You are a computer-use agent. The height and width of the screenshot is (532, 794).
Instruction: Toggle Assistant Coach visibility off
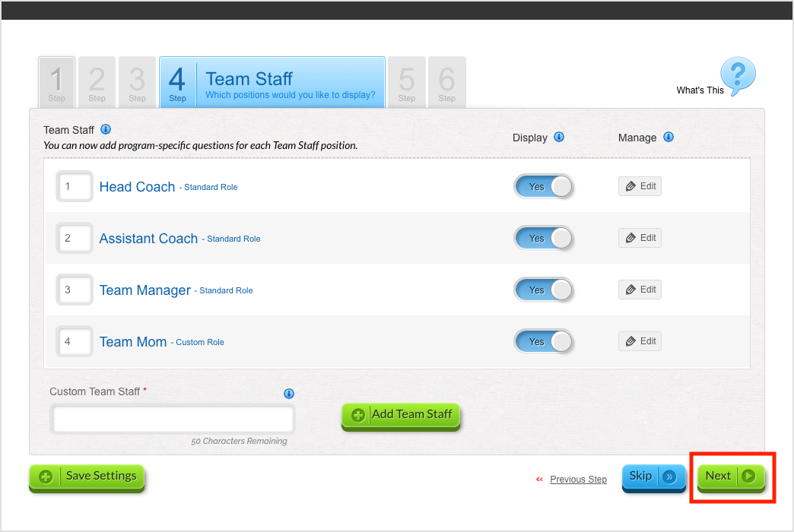[544, 238]
